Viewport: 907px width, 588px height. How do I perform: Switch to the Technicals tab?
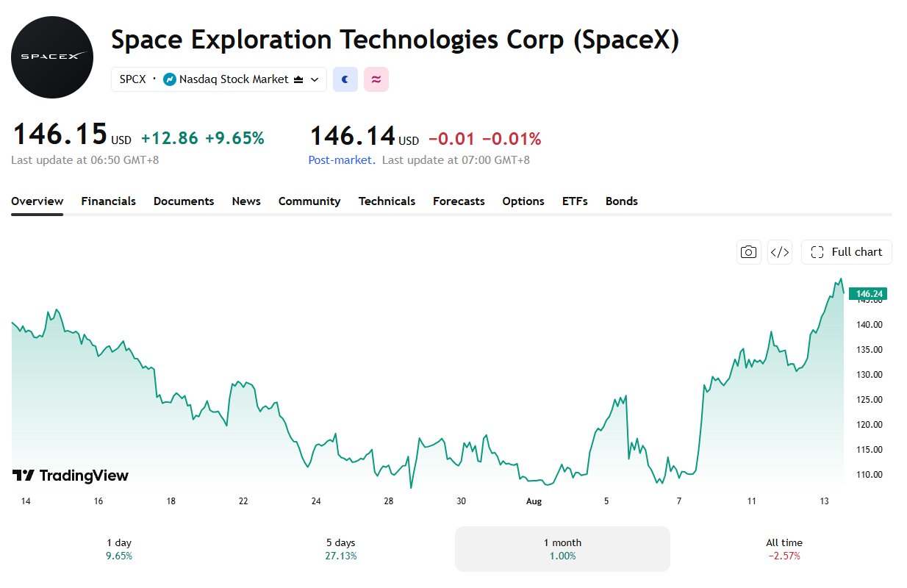point(387,201)
